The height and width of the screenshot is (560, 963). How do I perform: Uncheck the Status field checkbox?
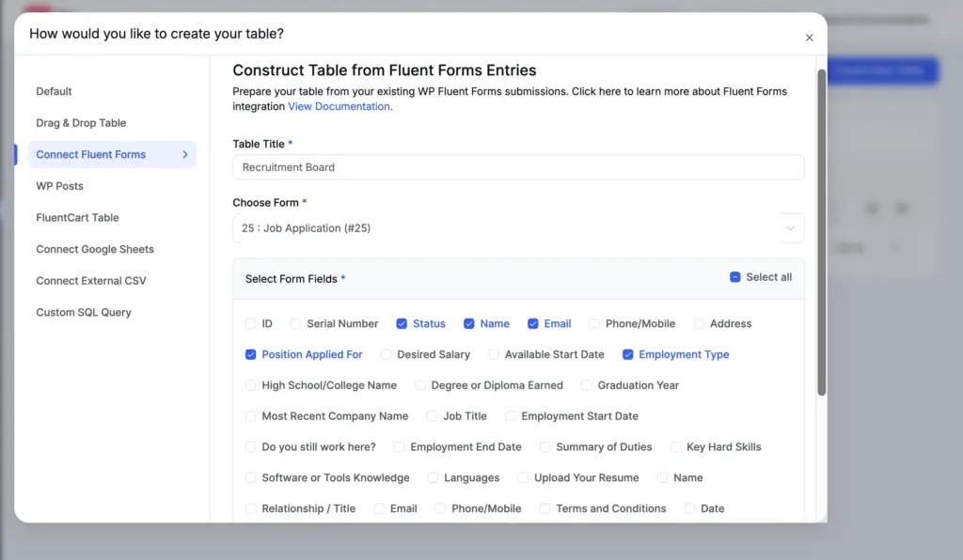pyautogui.click(x=402, y=324)
